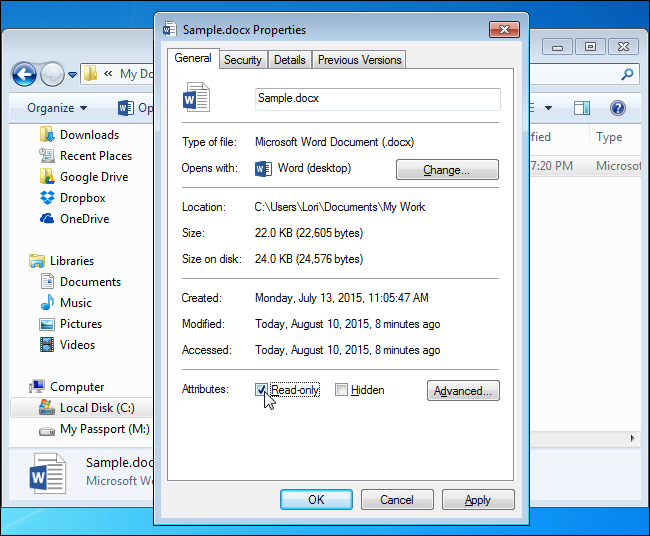Viewport: 650px width, 536px height.
Task: Click Word icon in Properties title bar
Action: pos(169,29)
